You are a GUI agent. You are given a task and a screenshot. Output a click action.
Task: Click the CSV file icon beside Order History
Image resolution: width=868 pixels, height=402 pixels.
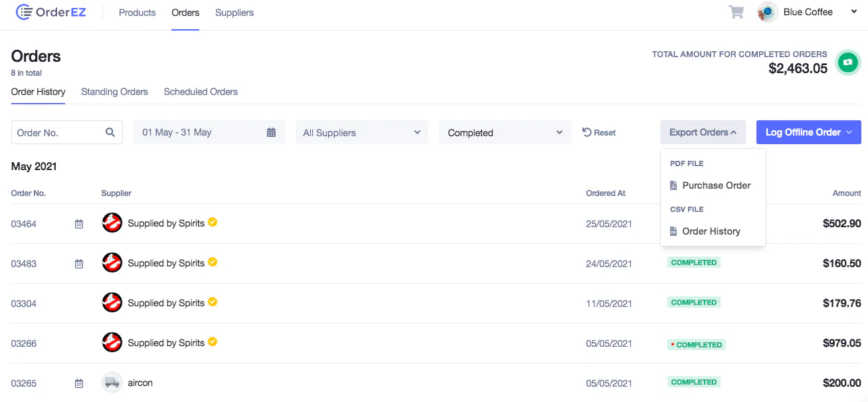pyautogui.click(x=673, y=231)
